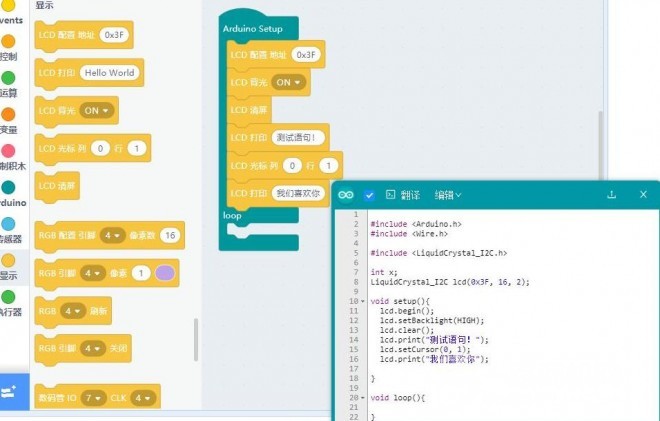Open the ON dropdown in palette LCD 背光 block

[x=98, y=110]
